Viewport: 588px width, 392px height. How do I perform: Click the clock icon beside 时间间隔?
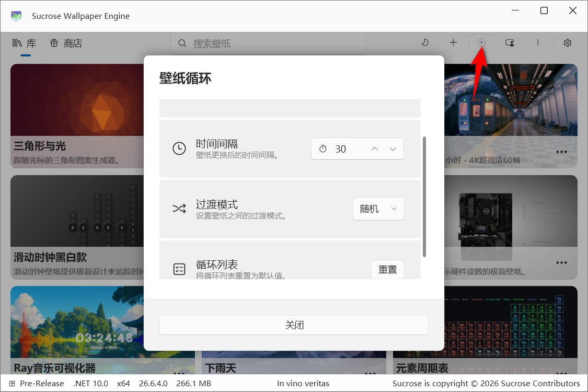(x=179, y=148)
